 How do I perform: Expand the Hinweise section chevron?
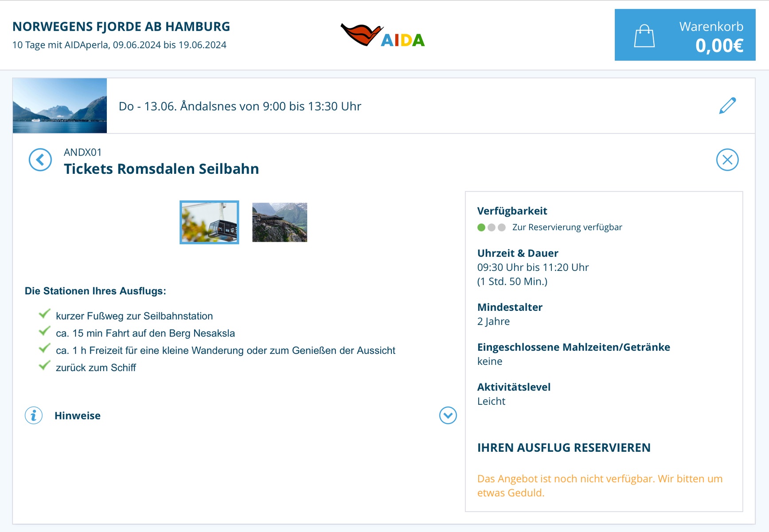448,415
